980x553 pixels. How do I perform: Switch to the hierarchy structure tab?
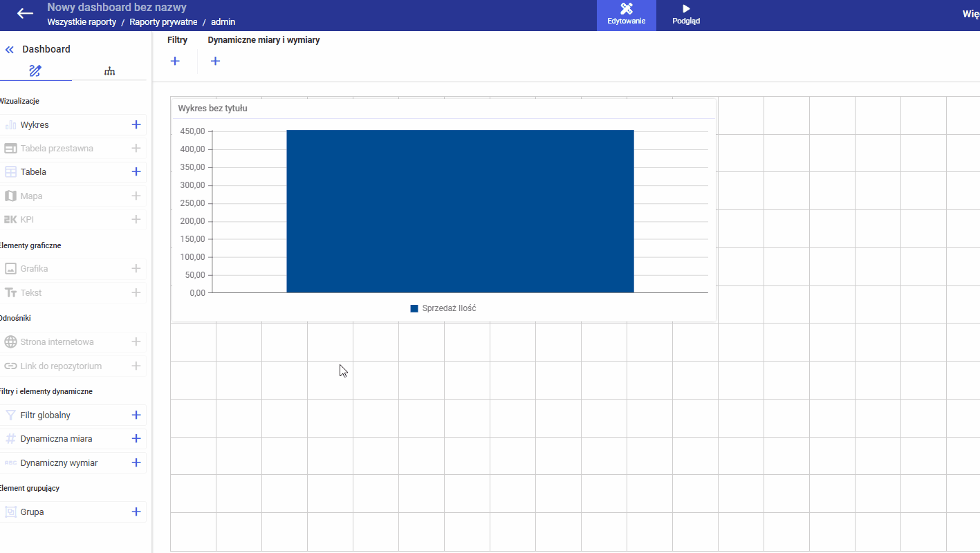click(x=109, y=71)
